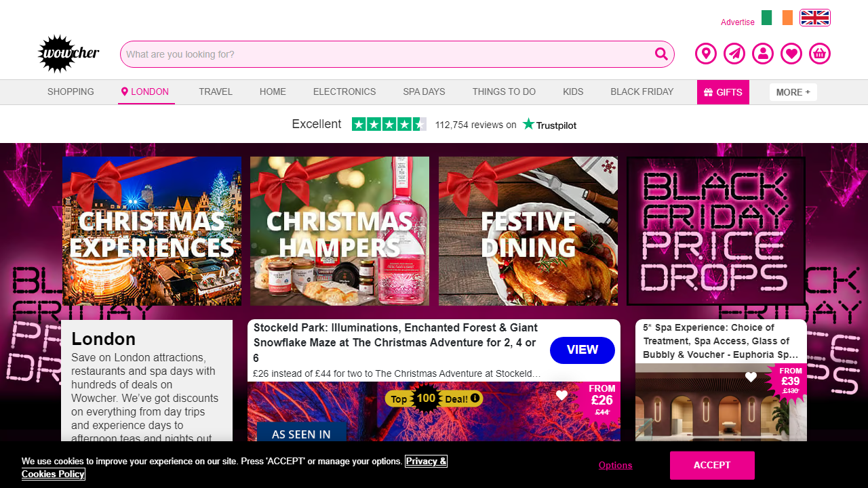Favourite the Euphoria Spa deal with its heart
Image resolution: width=868 pixels, height=488 pixels.
pyautogui.click(x=751, y=377)
